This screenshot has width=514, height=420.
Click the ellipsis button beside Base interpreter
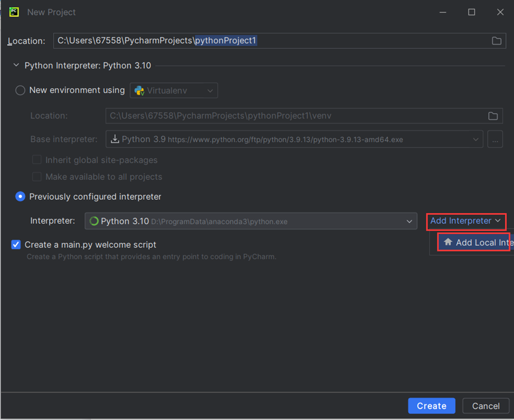[x=495, y=139]
